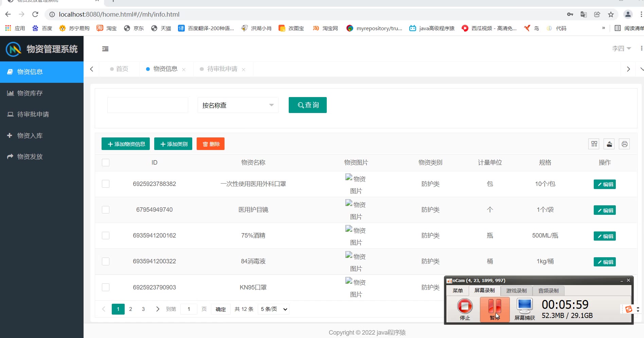Toggle the select-all checkbox in table header
Screen dimensions: 644x338
tap(106, 163)
